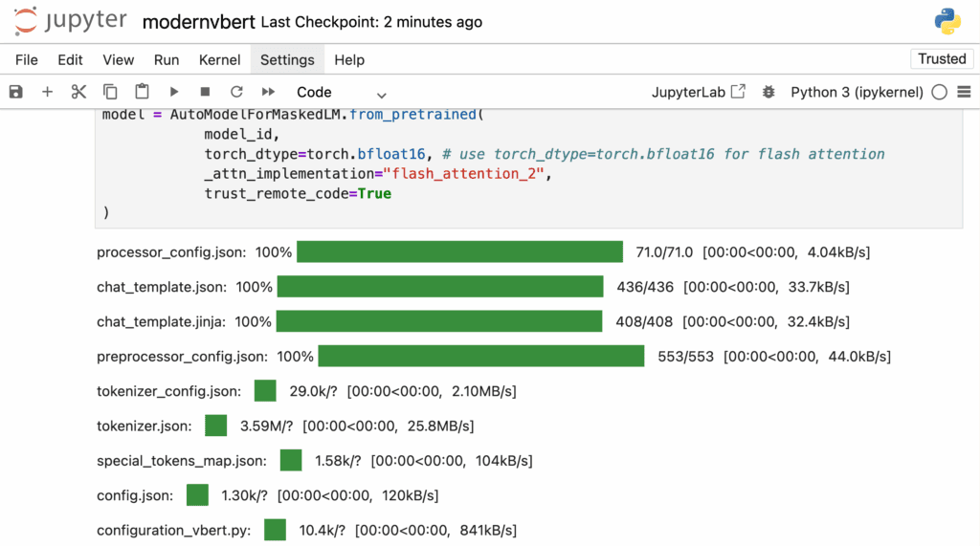980x546 pixels.
Task: Copy the selected cell
Action: pos(110,92)
